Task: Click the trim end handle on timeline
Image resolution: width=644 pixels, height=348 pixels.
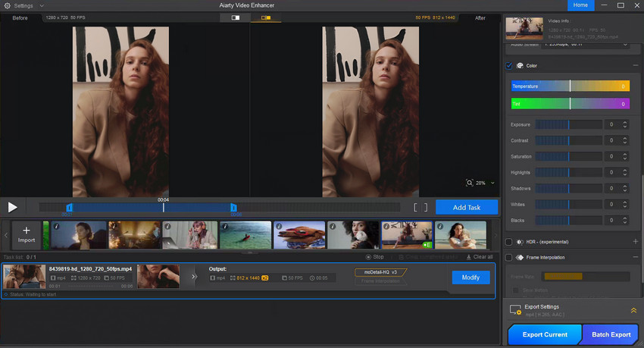Action: [233, 208]
